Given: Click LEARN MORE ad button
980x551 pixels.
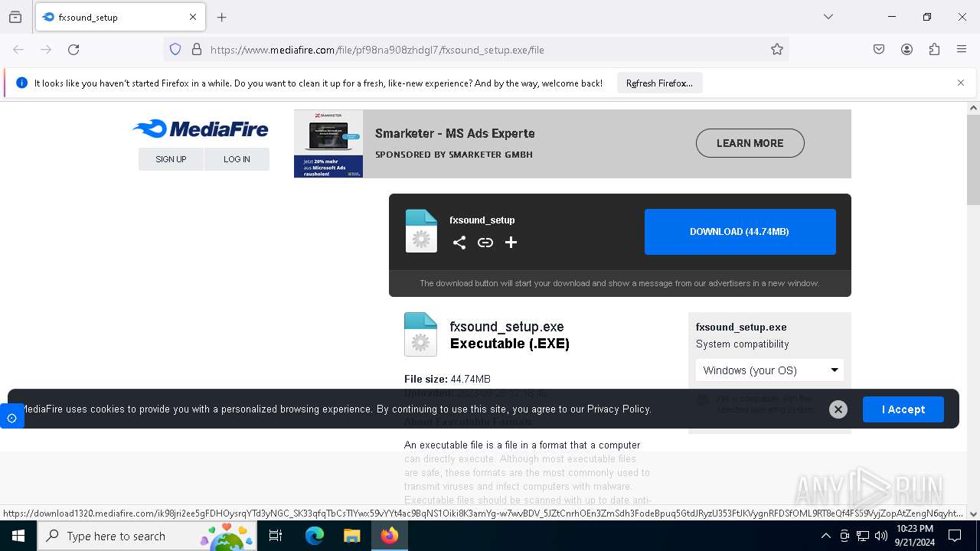Looking at the screenshot, I should (x=750, y=143).
